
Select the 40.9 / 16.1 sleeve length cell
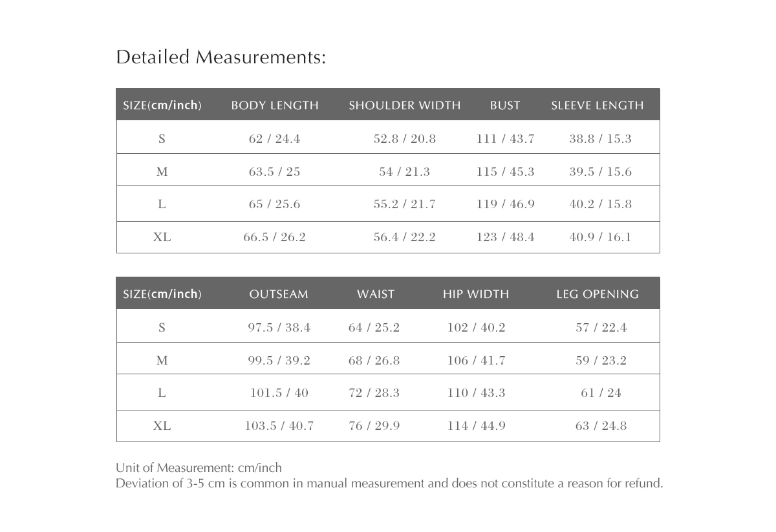point(600,237)
